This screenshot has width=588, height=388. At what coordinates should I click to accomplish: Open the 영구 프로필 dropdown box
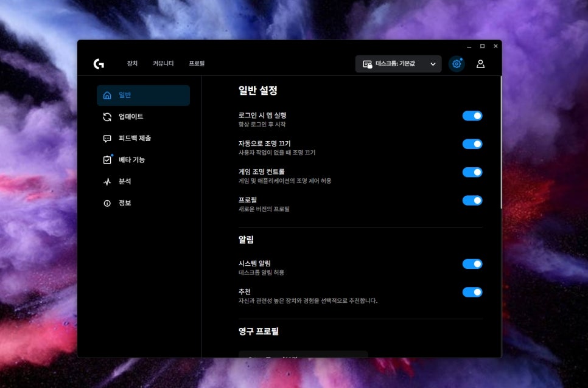click(x=303, y=354)
